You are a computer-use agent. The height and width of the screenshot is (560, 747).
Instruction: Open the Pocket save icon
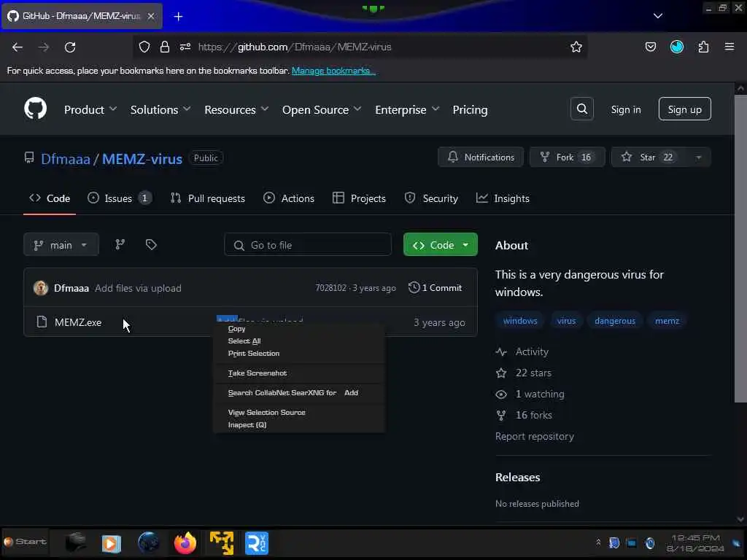[650, 47]
